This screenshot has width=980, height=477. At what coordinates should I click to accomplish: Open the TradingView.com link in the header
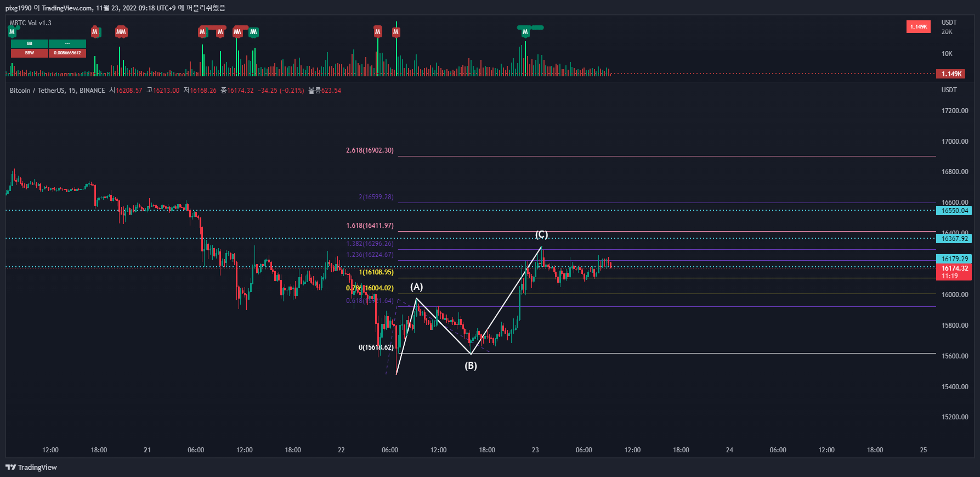click(x=67, y=8)
